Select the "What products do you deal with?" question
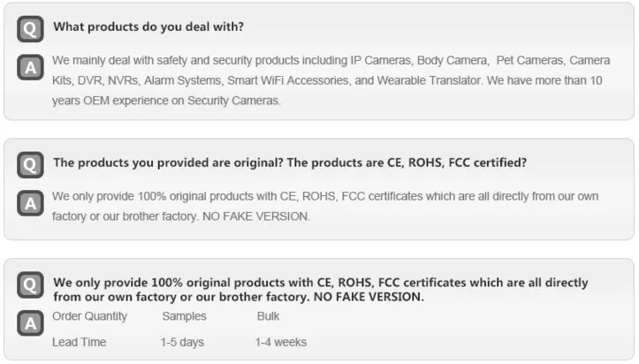 coord(148,27)
